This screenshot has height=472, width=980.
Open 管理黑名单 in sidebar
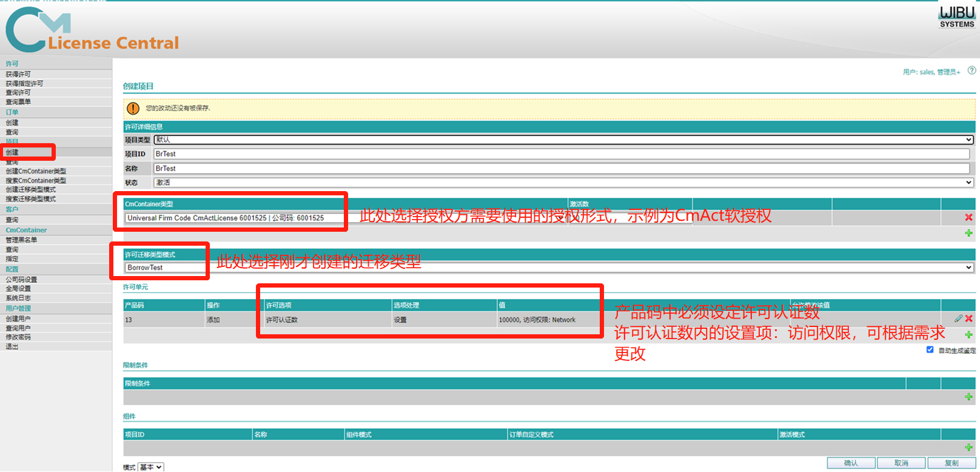pos(21,240)
